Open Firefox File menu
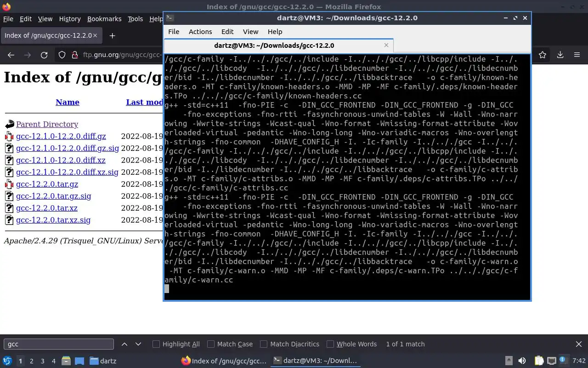Image resolution: width=588 pixels, height=368 pixels. click(8, 19)
